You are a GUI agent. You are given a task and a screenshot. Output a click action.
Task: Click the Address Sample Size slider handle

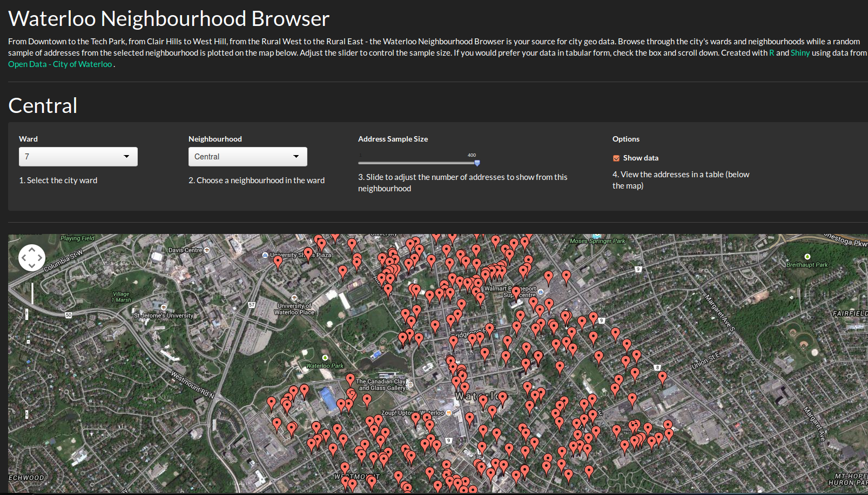pyautogui.click(x=477, y=163)
